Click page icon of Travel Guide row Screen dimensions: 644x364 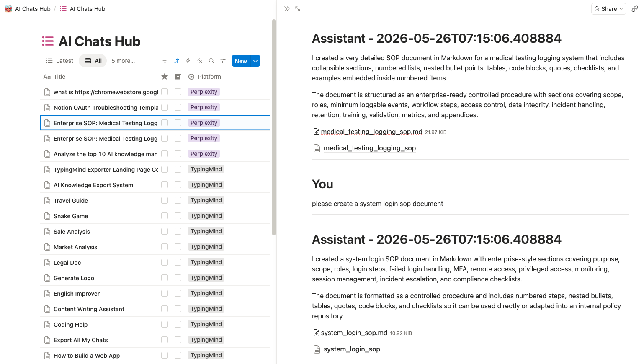[47, 201]
